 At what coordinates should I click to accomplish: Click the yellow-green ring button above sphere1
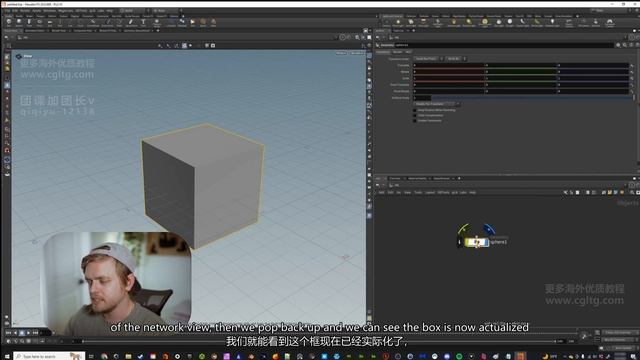[x=463, y=229]
